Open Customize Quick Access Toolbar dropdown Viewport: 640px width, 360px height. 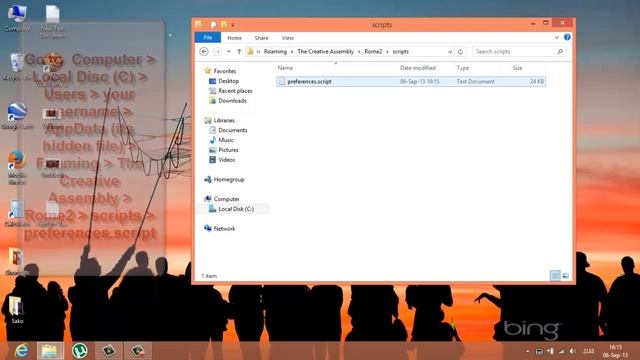coord(233,25)
